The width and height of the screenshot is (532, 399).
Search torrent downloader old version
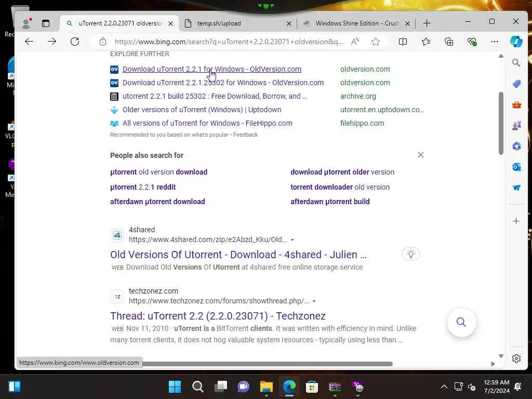[x=340, y=187]
